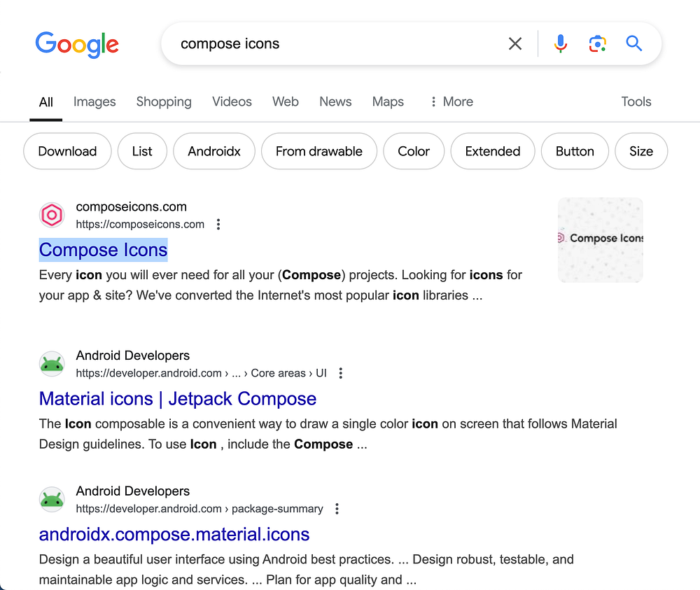Open Material icons | Jetpack Compose link
Viewport: 700px width, 590px height.
(178, 399)
